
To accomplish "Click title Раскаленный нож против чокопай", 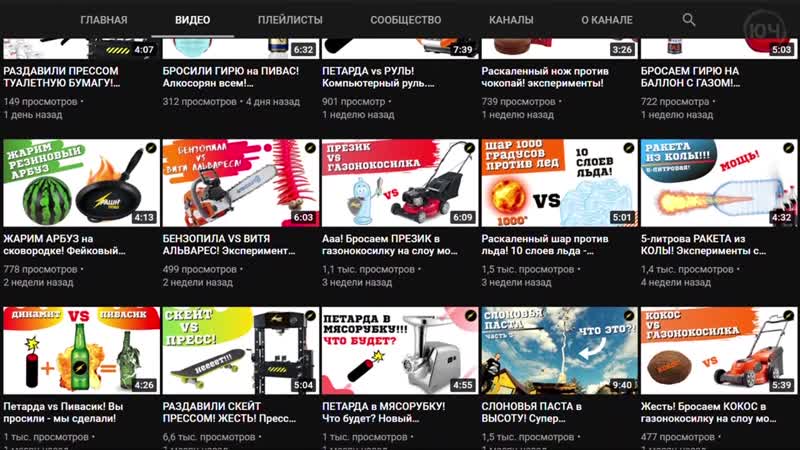I will point(545,77).
